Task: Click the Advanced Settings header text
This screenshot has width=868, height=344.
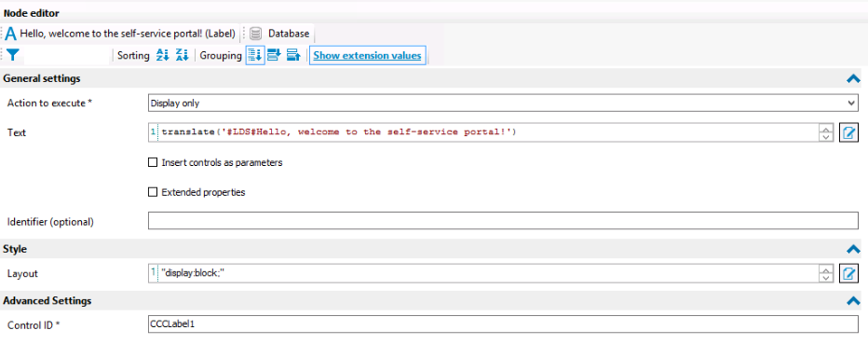Action: coord(47,301)
